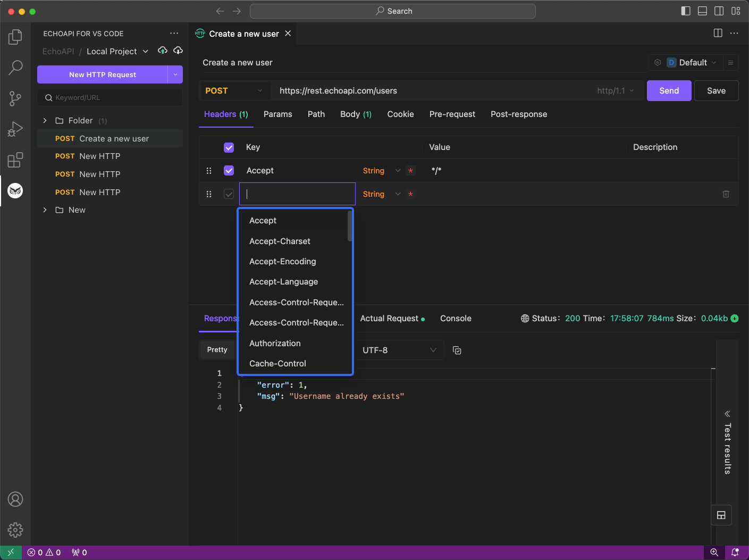The image size is (749, 560).
Task: Go back with navigation arrow
Action: coord(220,11)
